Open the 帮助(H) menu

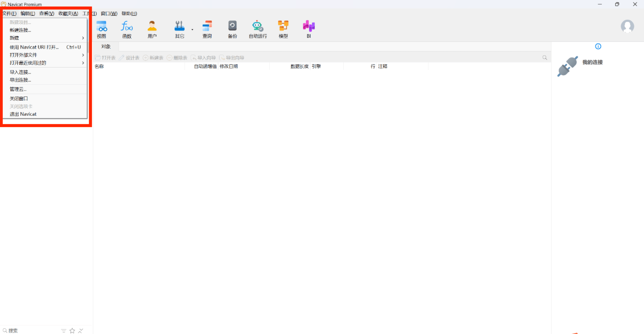point(129,14)
